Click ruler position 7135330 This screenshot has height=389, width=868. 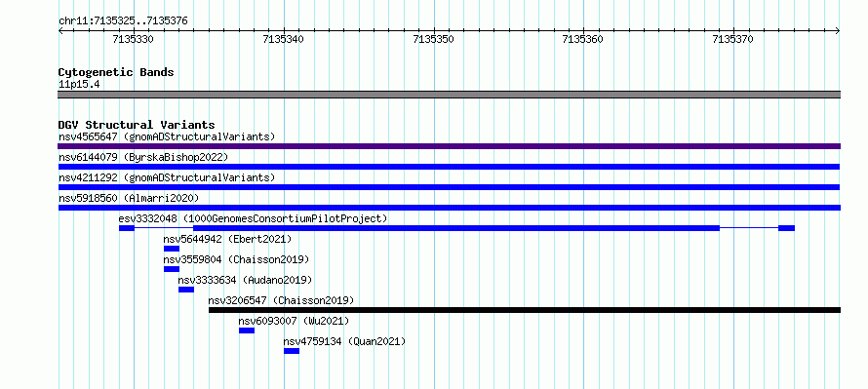[x=133, y=39]
